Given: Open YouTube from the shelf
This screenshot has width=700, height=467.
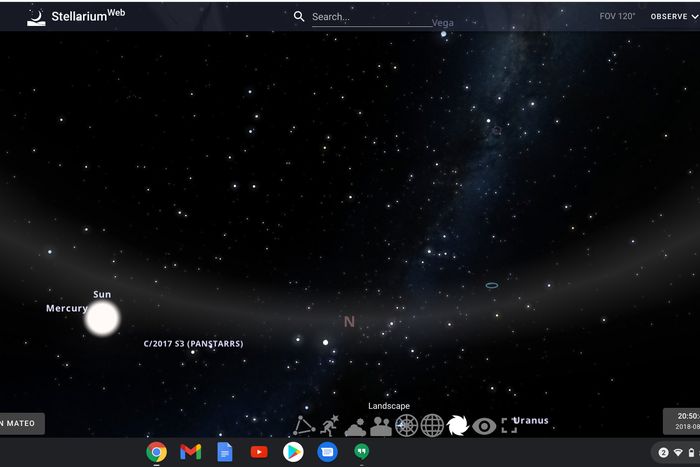Looking at the screenshot, I should coord(259,452).
